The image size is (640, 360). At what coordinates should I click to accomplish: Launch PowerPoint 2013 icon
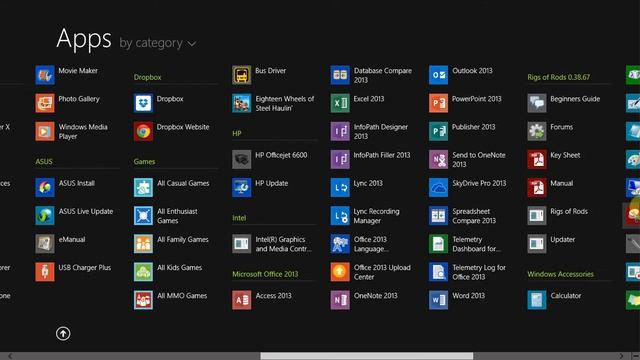pos(438,103)
